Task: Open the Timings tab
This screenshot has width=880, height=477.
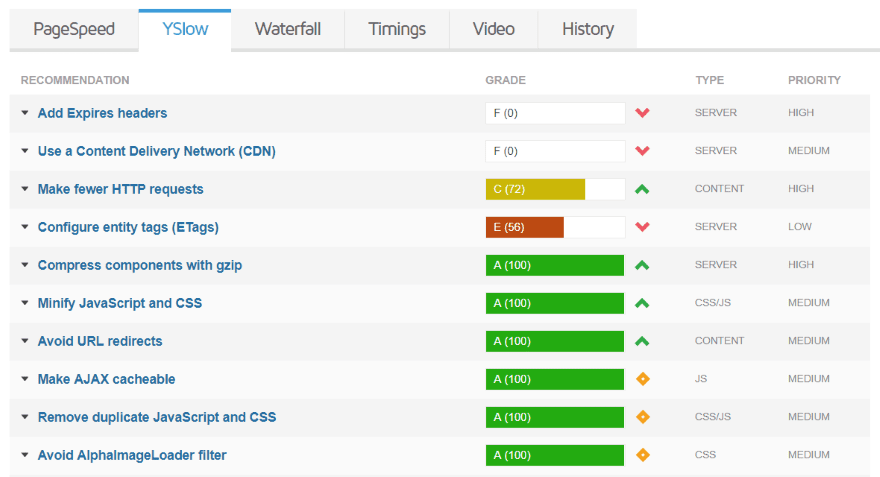Action: [x=397, y=29]
